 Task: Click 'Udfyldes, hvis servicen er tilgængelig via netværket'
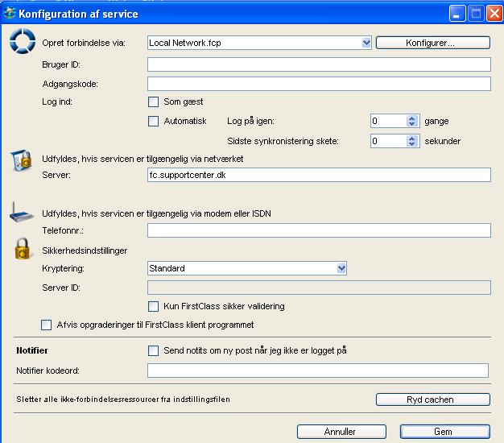(143, 159)
